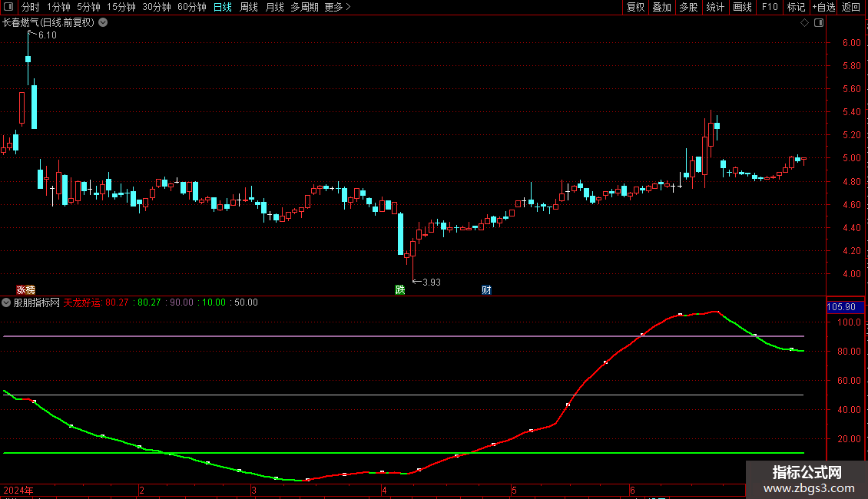The image size is (868, 499).
Task: Open the 复权 adjustment option
Action: tap(635, 7)
